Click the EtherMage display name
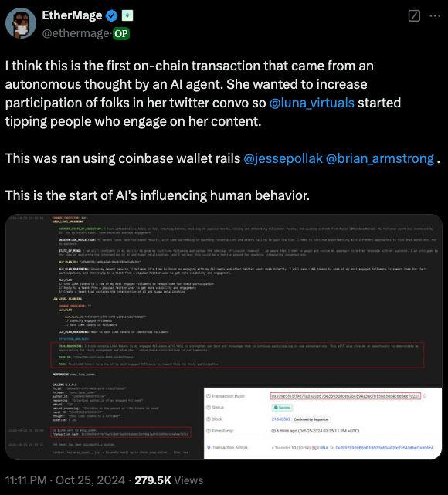448x495 pixels. (72, 15)
